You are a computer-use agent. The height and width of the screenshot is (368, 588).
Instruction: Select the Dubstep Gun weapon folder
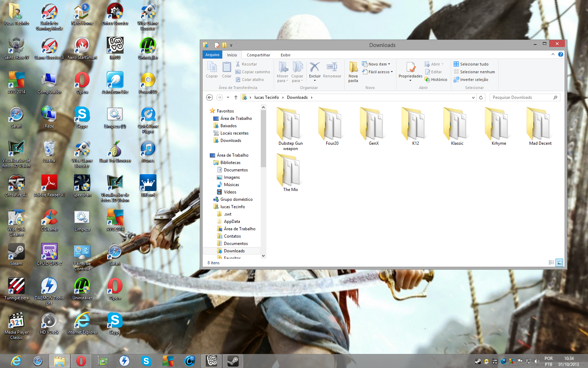click(x=290, y=129)
